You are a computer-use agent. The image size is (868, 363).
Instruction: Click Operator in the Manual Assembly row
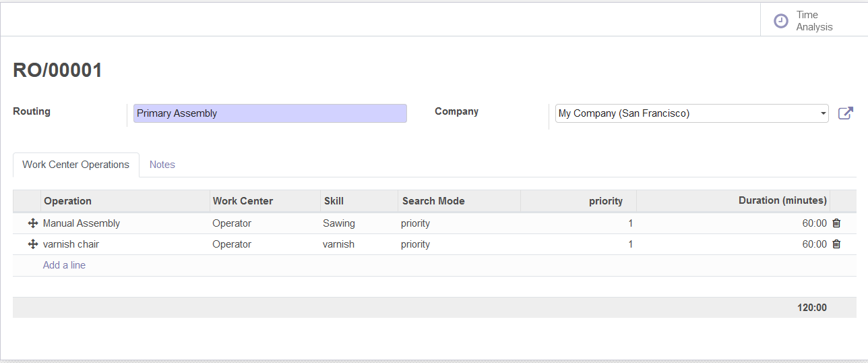pyautogui.click(x=232, y=223)
